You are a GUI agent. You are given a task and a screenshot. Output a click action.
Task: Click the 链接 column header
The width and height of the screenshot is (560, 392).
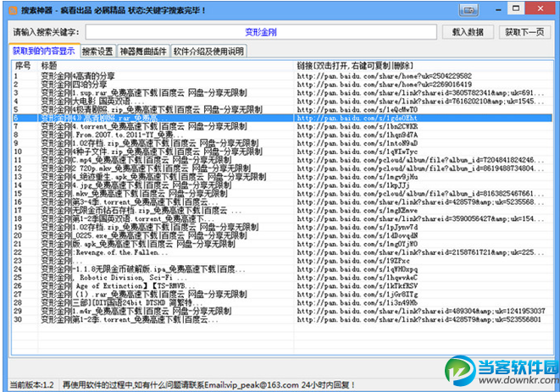(x=355, y=66)
